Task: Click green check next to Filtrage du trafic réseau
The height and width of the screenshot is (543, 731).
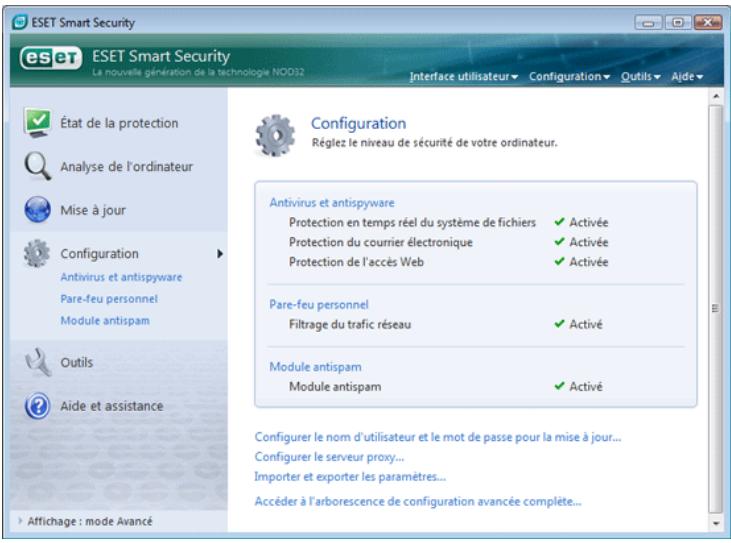Action: pos(559,323)
